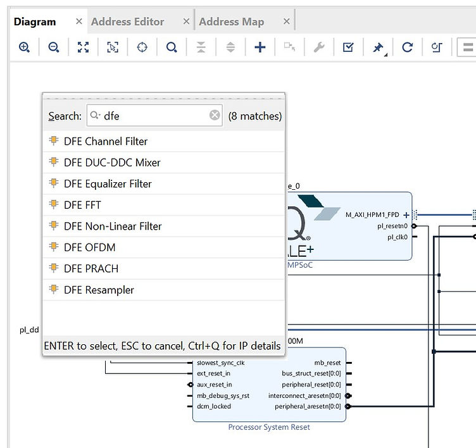Viewport: 476px width, 448px height.
Task: Click the dcm_locked input pin
Action: pos(190,406)
